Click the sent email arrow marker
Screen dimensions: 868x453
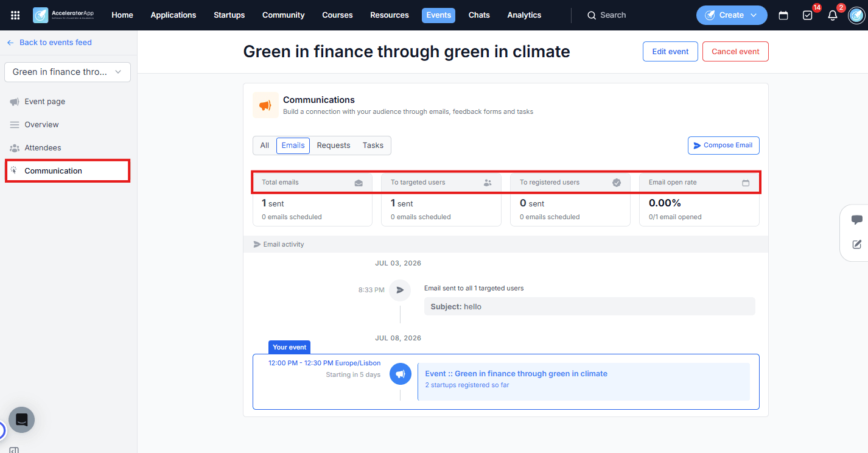point(400,290)
